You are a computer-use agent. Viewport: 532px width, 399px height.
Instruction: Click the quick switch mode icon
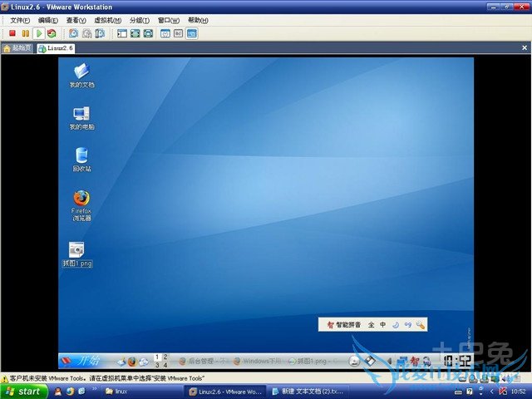pos(148,33)
